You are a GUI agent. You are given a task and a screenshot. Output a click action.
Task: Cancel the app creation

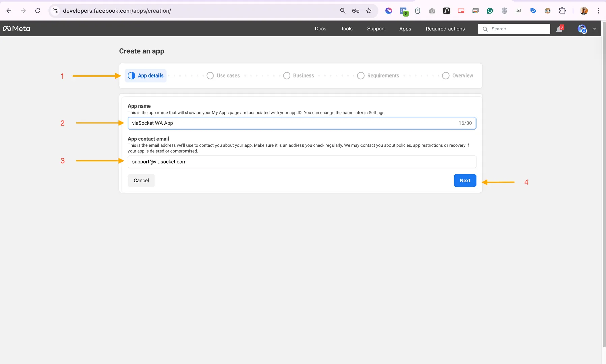point(141,180)
